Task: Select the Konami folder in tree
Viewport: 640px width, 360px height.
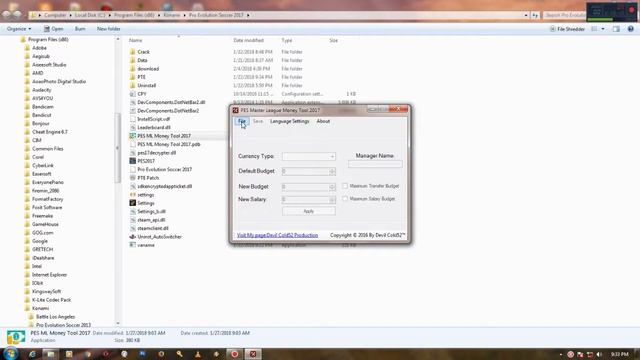Action: click(40, 308)
